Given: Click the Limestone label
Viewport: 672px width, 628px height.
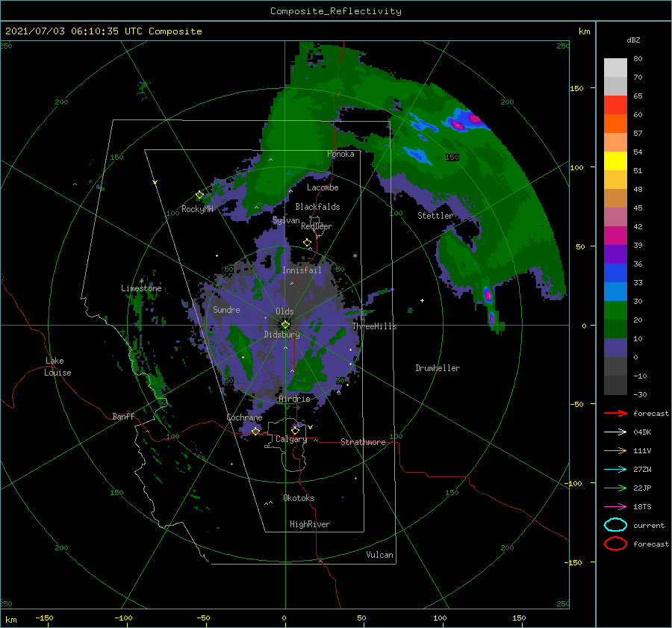Looking at the screenshot, I should coord(141,288).
